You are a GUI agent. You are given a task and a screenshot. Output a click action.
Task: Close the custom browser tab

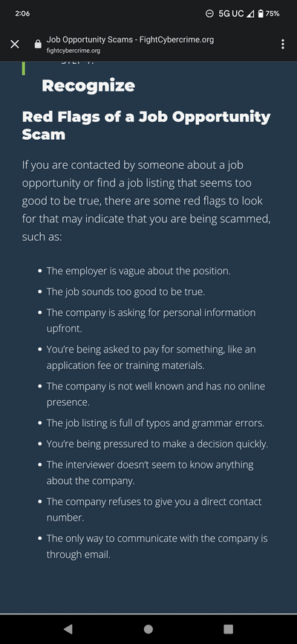[15, 45]
